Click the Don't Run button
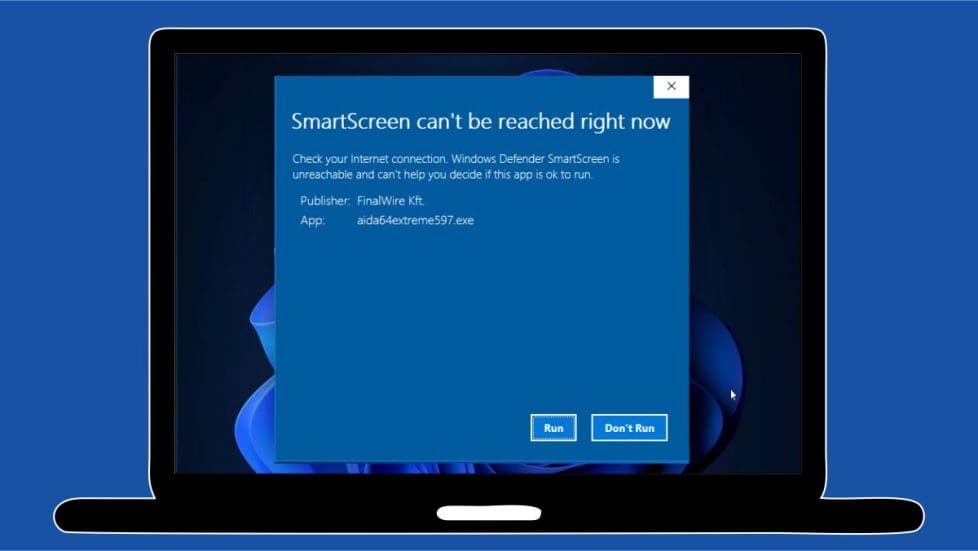 pos(629,427)
